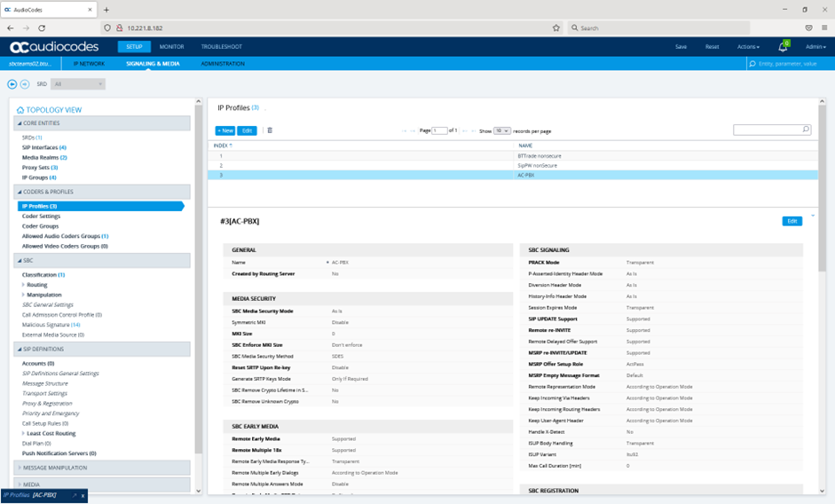The image size is (835, 504).
Task: Open the Troubleshoot menu
Action: pyautogui.click(x=222, y=47)
